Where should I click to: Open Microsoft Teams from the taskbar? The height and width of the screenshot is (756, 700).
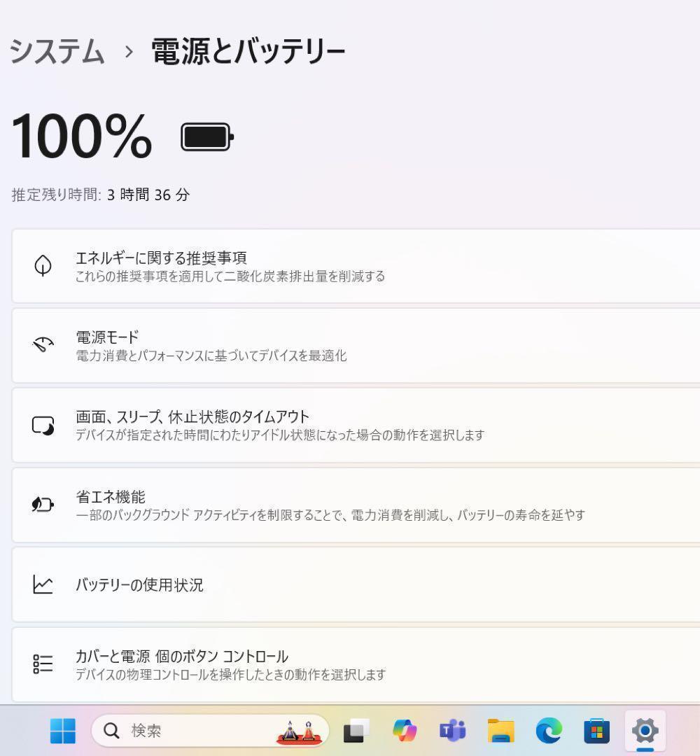tap(452, 730)
